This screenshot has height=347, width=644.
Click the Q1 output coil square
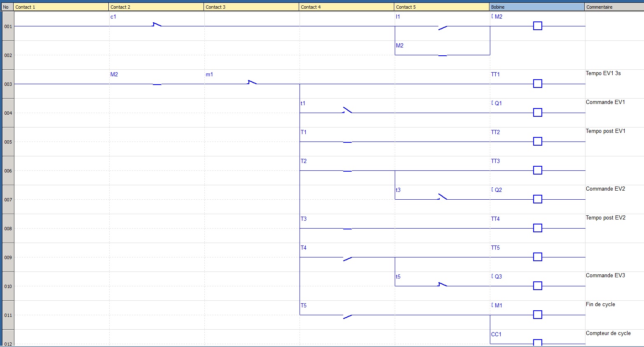click(x=537, y=113)
